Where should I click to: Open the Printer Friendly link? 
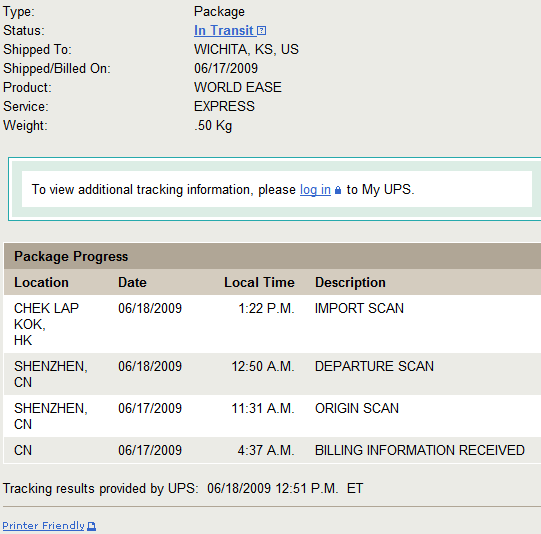pyautogui.click(x=43, y=526)
